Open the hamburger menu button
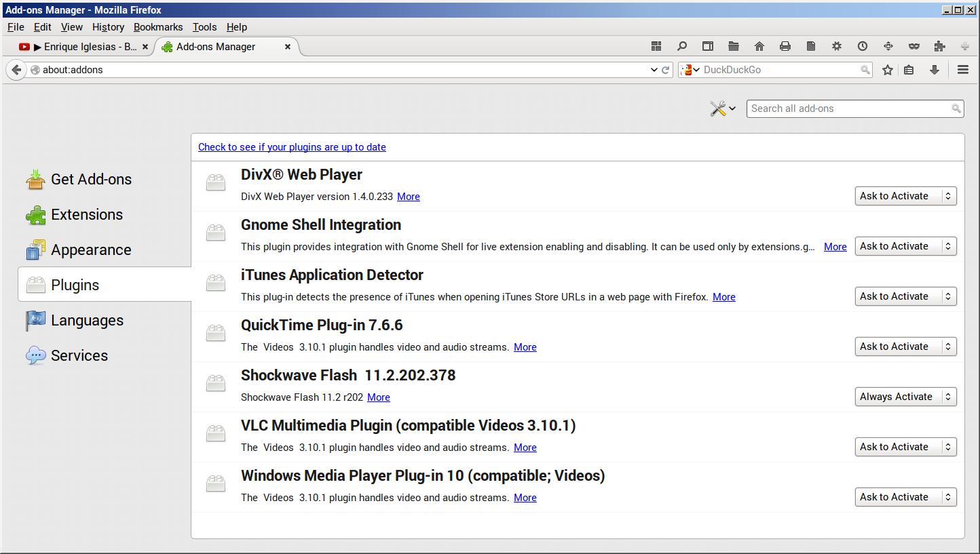Image resolution: width=980 pixels, height=554 pixels. 962,70
